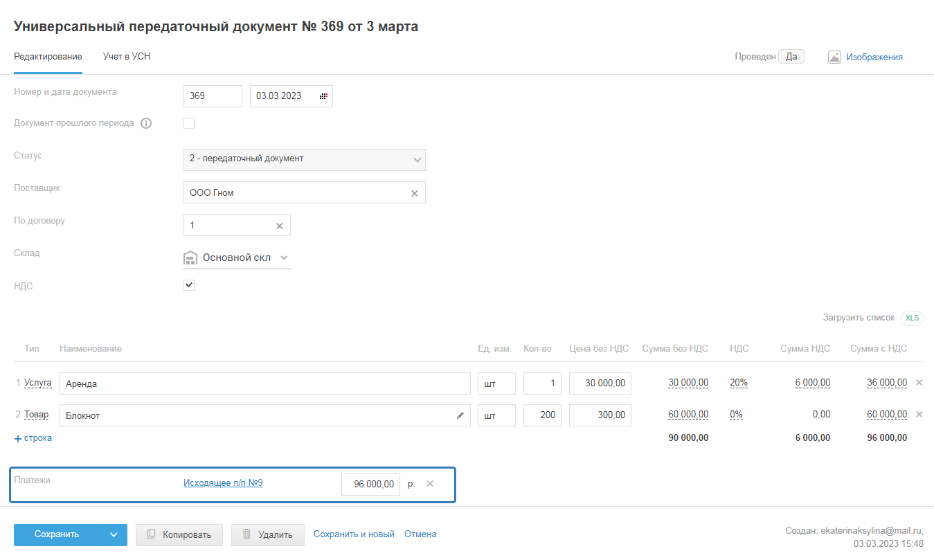Viewport: 934px width, 560px height.
Task: Remove the payment Исходящее п/п №9
Action: coord(430,483)
